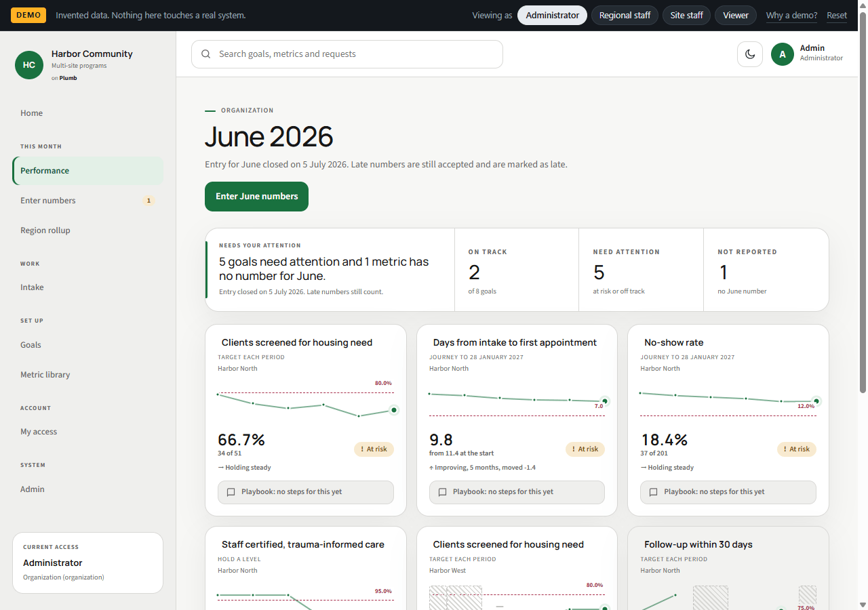Open playbook button on No-show rate card
868x610 pixels.
(x=728, y=492)
